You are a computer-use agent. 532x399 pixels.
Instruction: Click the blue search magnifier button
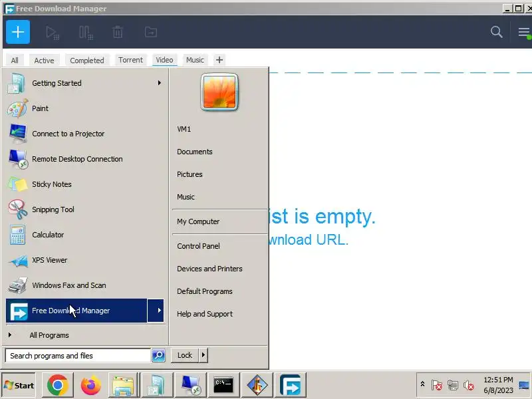pyautogui.click(x=158, y=356)
